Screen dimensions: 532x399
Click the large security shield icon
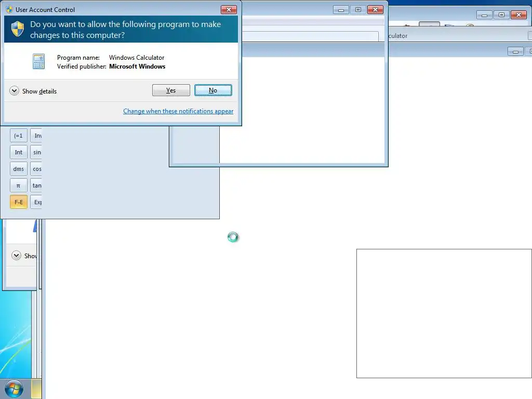pyautogui.click(x=18, y=29)
